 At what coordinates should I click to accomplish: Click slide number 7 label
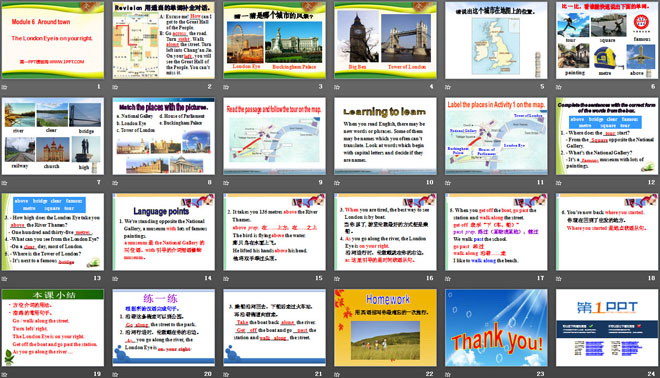99,182
